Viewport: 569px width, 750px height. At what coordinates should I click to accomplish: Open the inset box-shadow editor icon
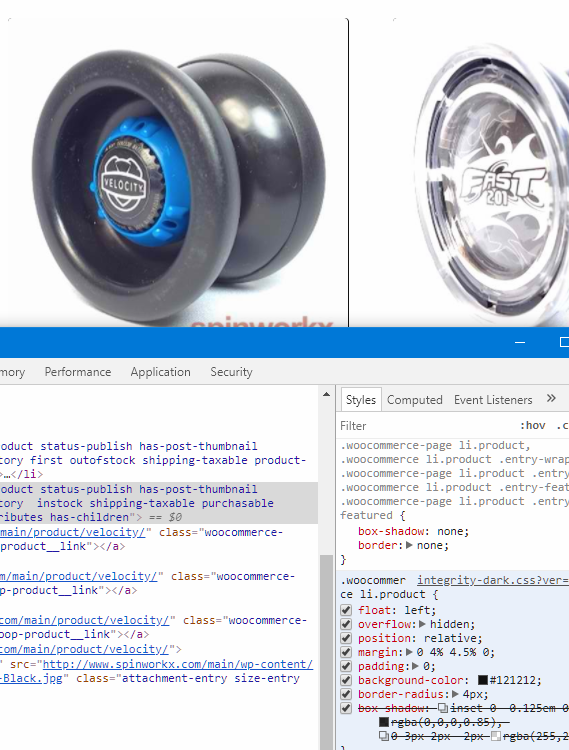(x=443, y=708)
